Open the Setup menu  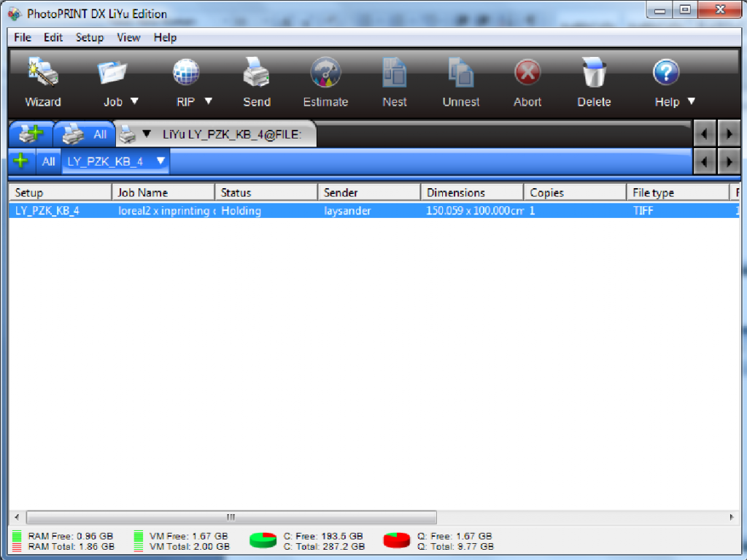(x=90, y=37)
